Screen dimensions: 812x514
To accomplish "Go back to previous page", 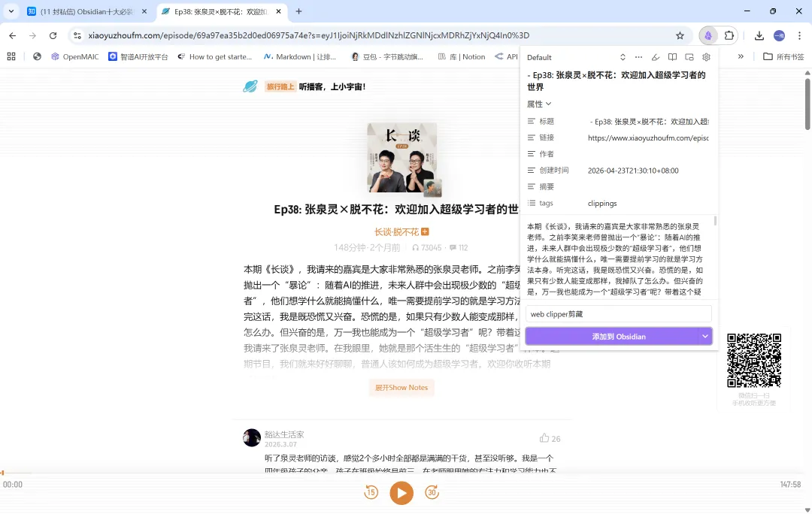I will [x=13, y=36].
